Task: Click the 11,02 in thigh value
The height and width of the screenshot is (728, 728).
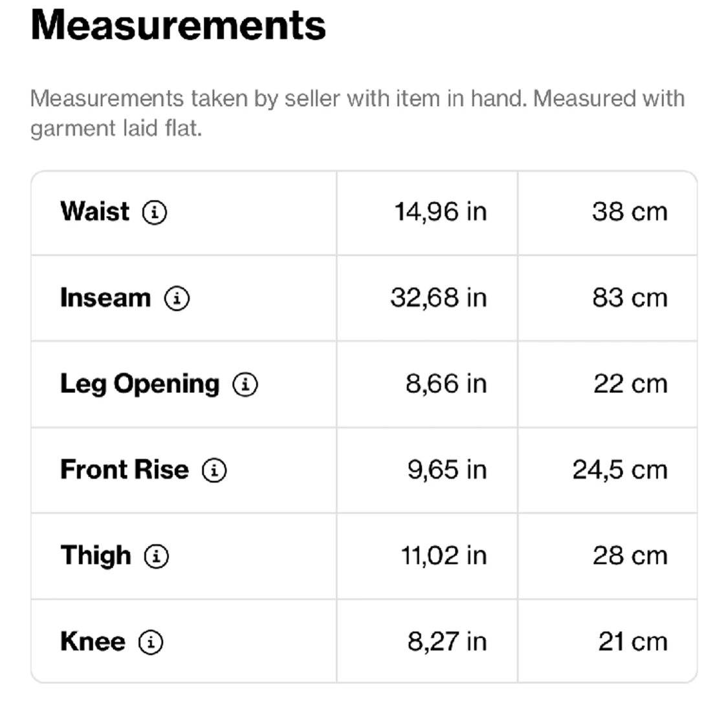Action: [444, 557]
